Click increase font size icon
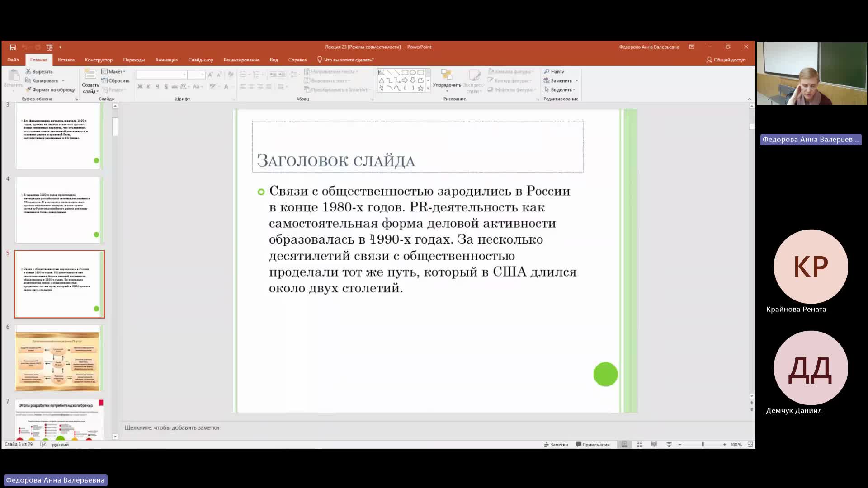Viewport: 868px width, 488px height. click(210, 75)
